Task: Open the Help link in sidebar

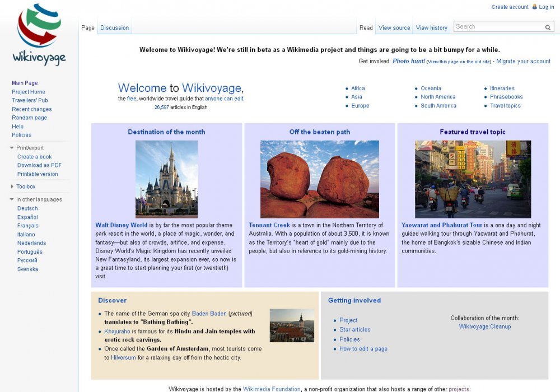Action: point(17,127)
